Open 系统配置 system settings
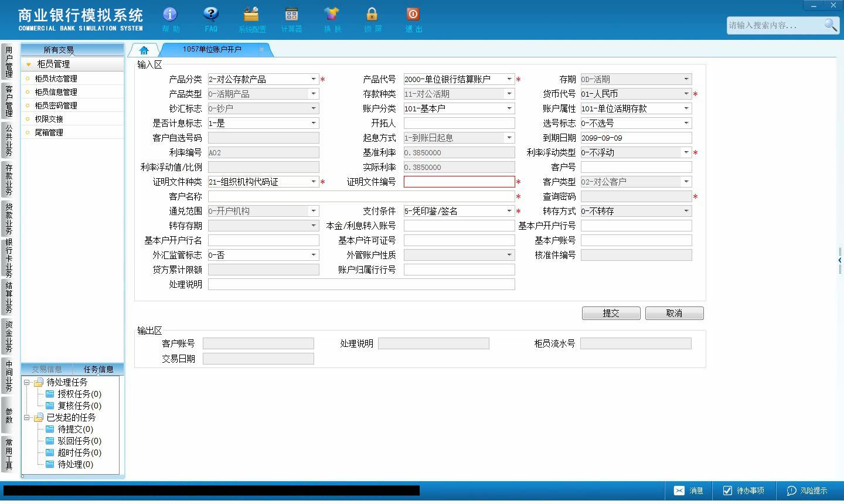This screenshot has width=844, height=504. (x=252, y=19)
